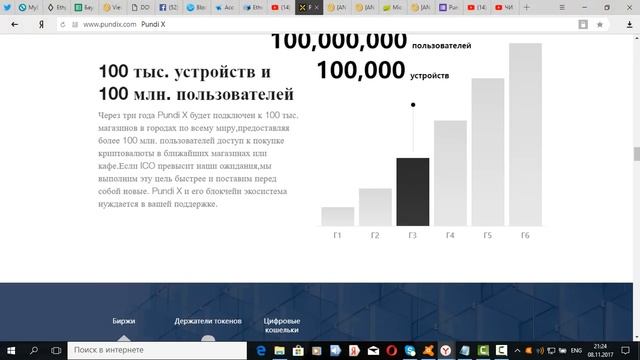Open Skype from taskbar
640x360 pixels.
[x=410, y=350]
